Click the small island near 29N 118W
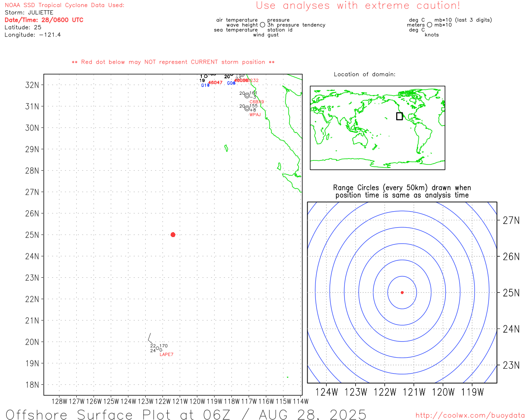This screenshot has height=420, width=525. 226,148
